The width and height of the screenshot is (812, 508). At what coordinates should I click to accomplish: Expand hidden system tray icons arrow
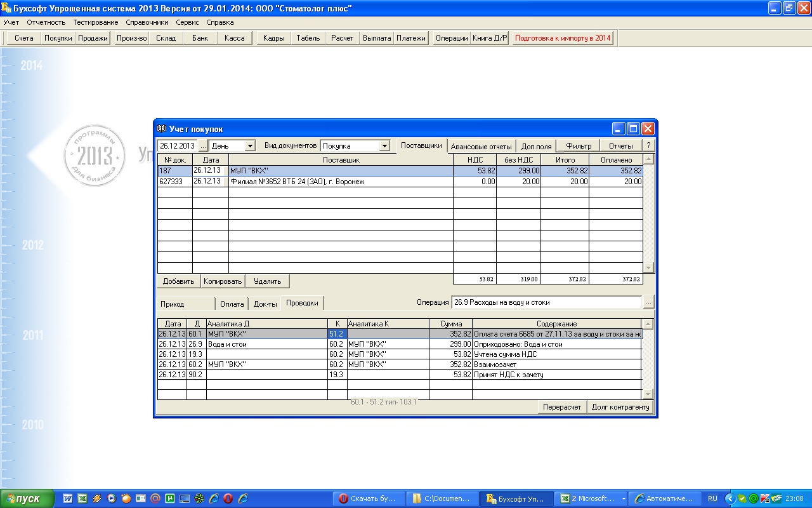point(730,499)
